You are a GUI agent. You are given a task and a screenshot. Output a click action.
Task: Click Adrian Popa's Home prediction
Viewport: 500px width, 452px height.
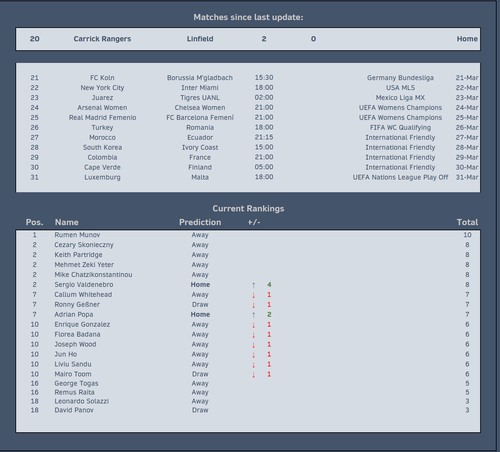click(x=200, y=315)
